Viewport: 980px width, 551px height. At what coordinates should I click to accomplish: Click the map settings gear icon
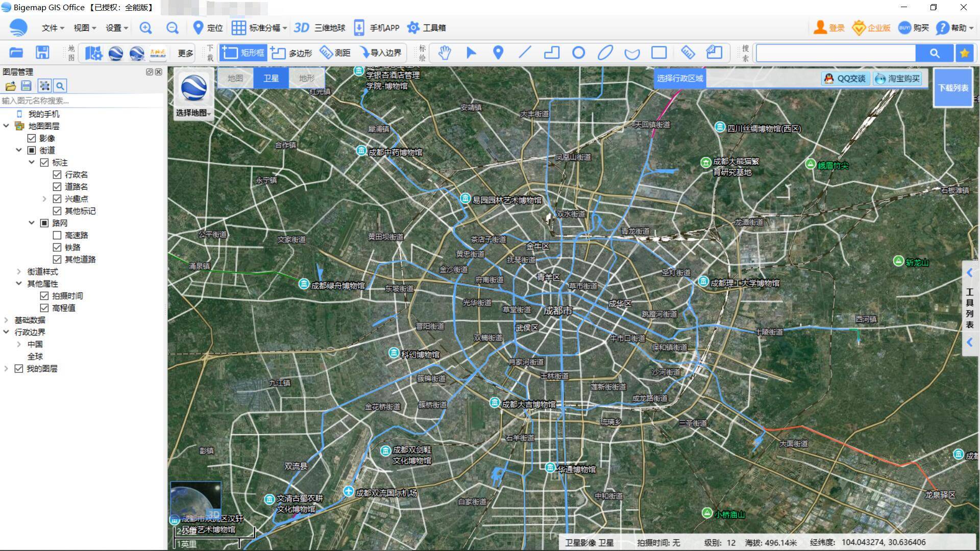tap(93, 53)
